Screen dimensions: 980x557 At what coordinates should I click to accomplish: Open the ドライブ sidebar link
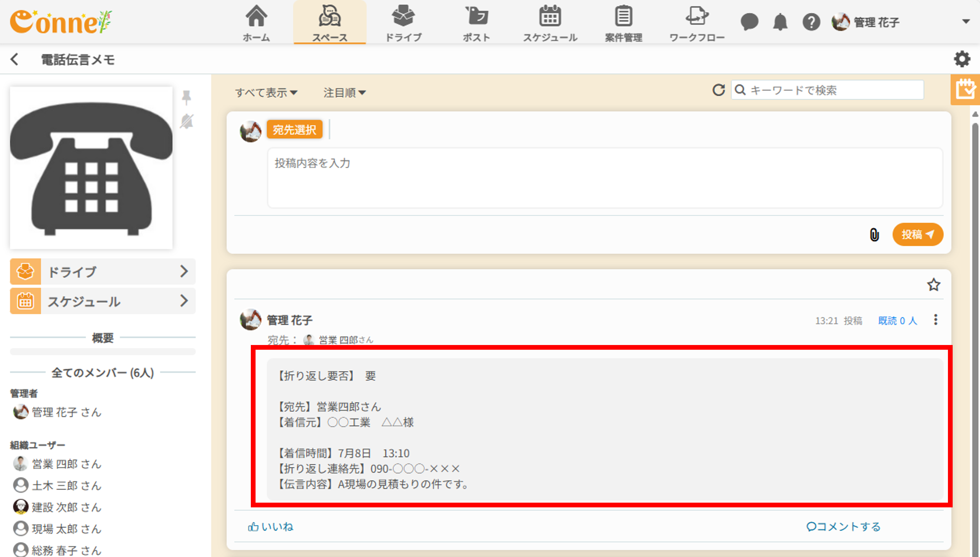point(103,272)
